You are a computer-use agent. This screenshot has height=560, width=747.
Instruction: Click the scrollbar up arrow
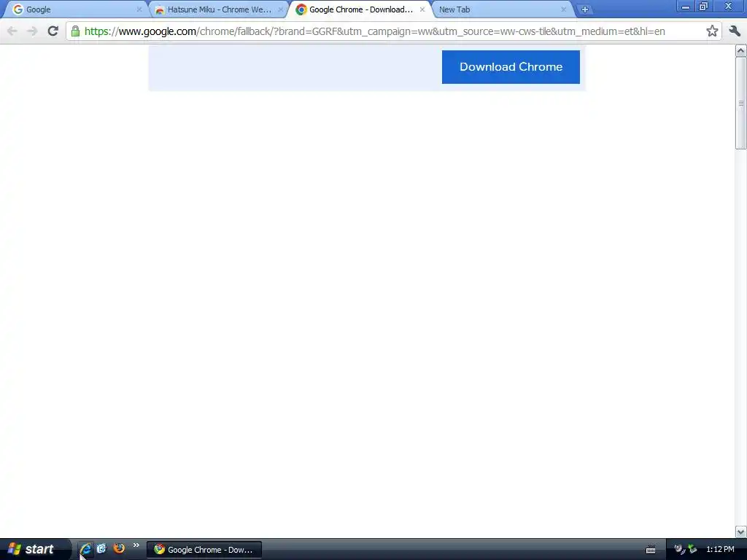pos(741,50)
